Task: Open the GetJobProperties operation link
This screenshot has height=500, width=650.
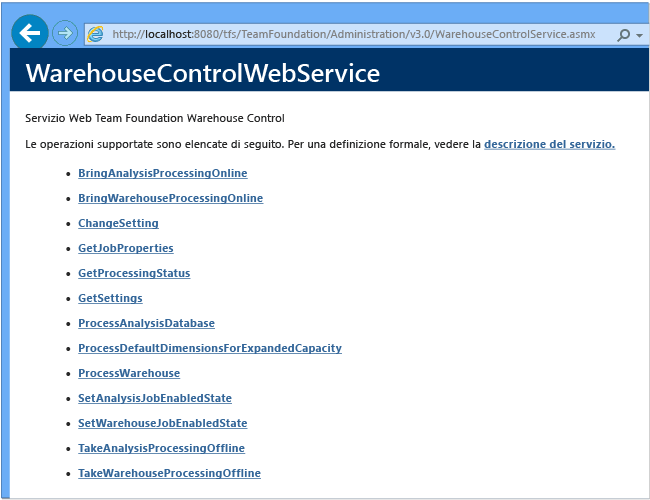Action: pos(126,248)
